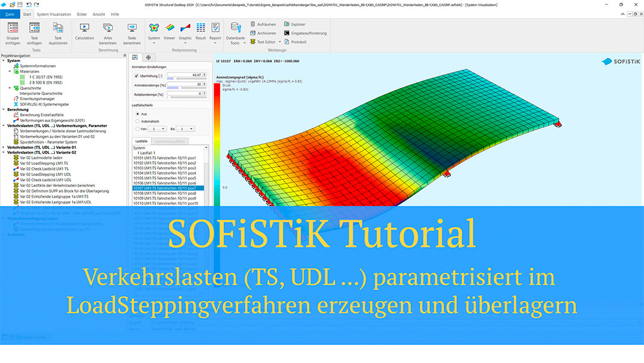Click the Gruppe einfügen icon
644x363 pixels.
tap(13, 29)
